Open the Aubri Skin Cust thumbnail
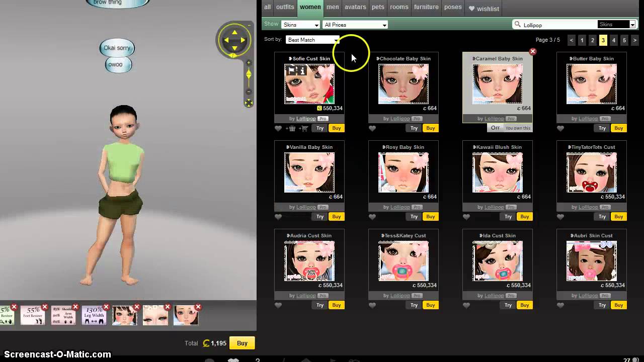The width and height of the screenshot is (644, 362). (x=592, y=261)
